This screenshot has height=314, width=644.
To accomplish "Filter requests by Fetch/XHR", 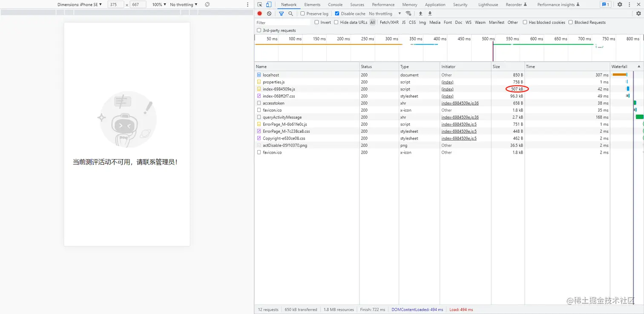I will click(389, 22).
